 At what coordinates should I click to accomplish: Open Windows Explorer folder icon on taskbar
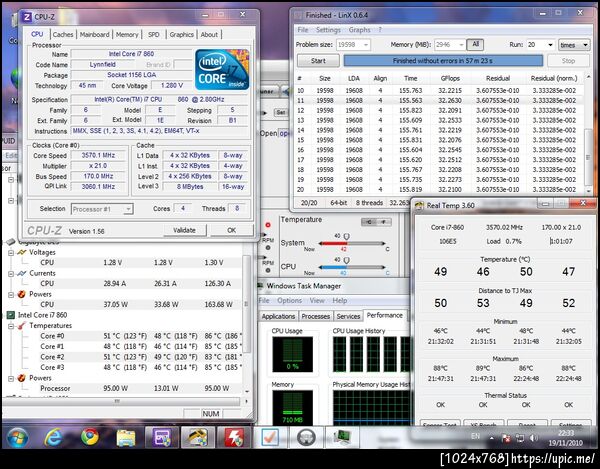coord(126,438)
